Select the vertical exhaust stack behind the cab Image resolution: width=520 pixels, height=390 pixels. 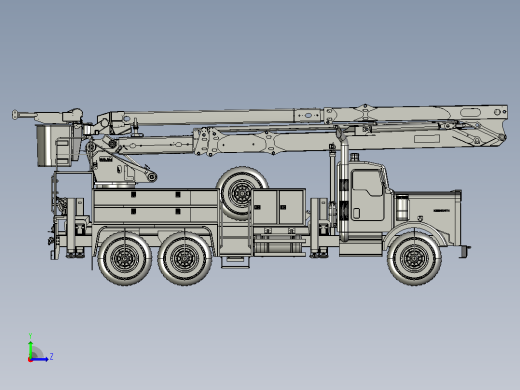[344, 188]
